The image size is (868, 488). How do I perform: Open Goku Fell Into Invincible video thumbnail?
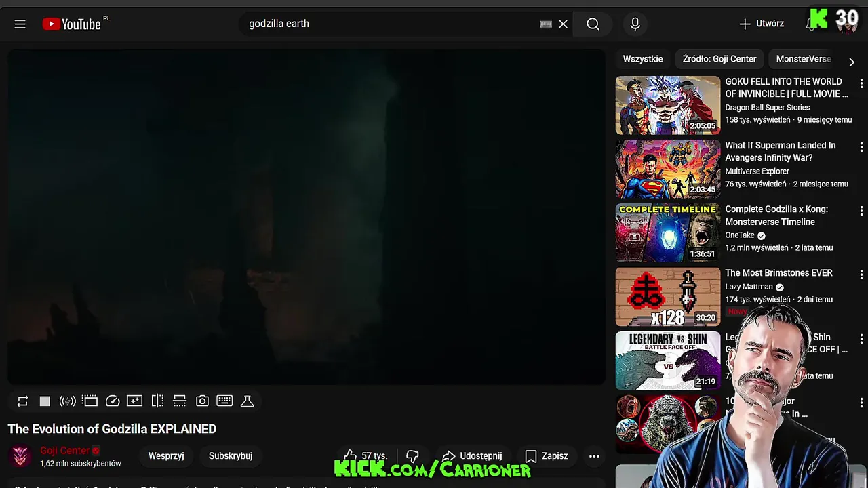[668, 105]
